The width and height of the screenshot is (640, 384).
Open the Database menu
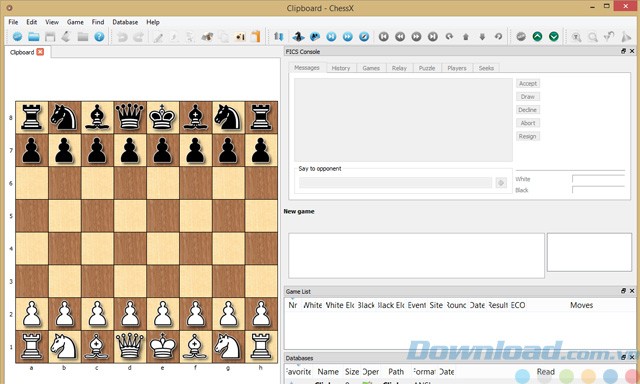pos(125,22)
